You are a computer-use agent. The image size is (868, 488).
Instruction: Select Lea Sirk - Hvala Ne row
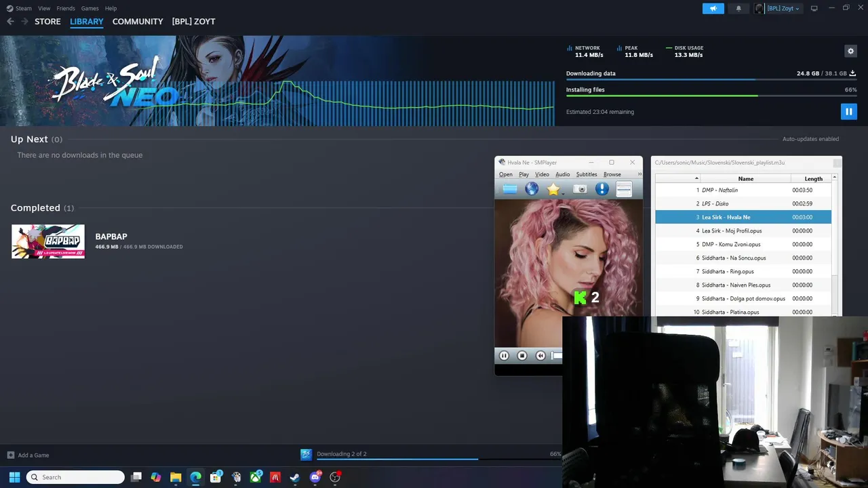pyautogui.click(x=743, y=217)
